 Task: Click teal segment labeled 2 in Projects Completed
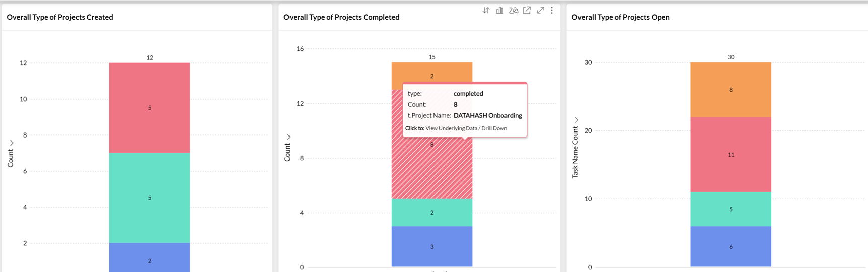pyautogui.click(x=432, y=212)
